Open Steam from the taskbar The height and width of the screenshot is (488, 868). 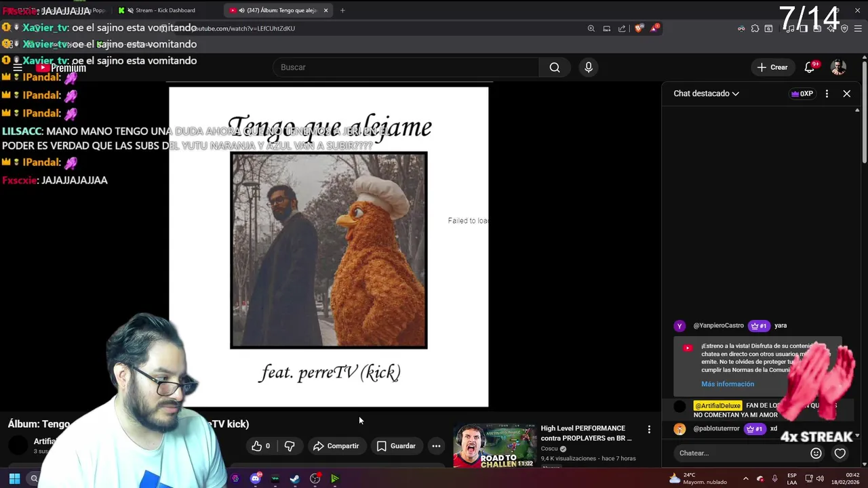tap(295, 479)
